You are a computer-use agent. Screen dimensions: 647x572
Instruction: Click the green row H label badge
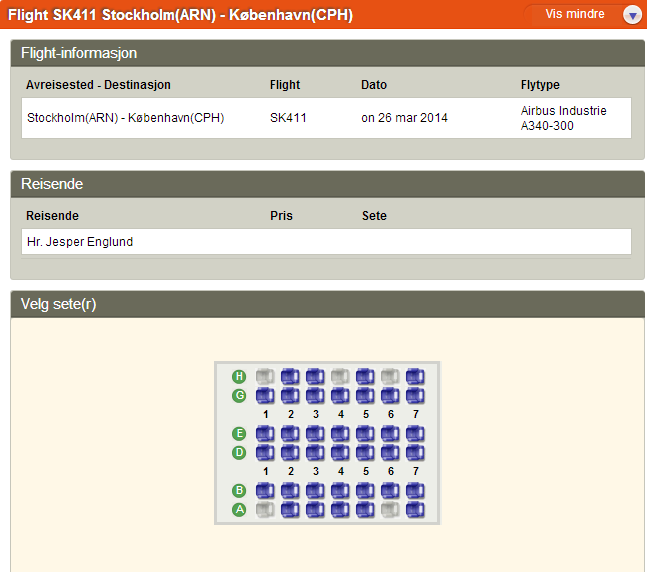point(239,377)
